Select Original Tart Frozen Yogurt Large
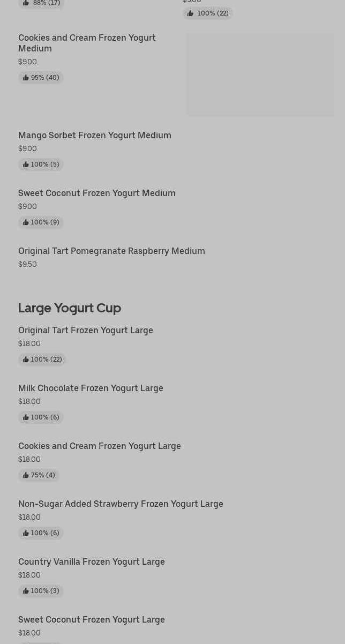 click(x=86, y=331)
